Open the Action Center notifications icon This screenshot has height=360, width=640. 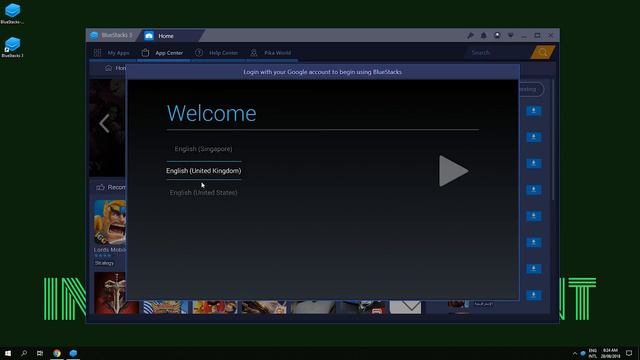(x=629, y=353)
